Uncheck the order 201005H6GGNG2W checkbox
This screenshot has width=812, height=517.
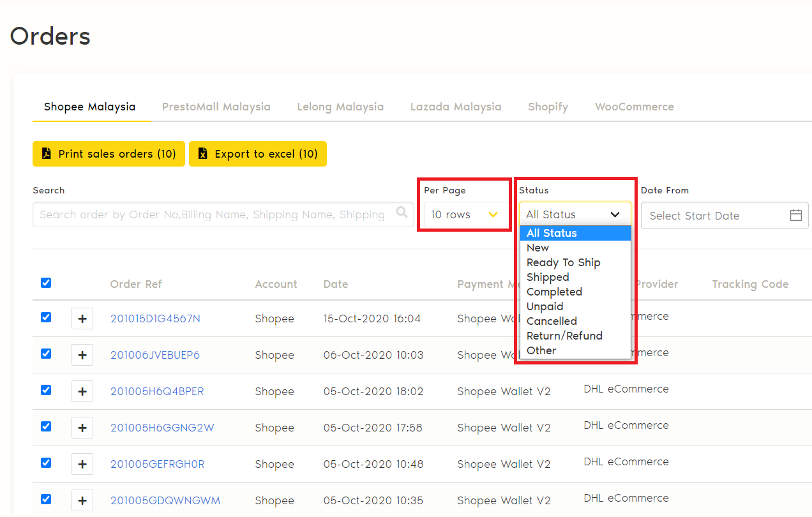(x=46, y=426)
